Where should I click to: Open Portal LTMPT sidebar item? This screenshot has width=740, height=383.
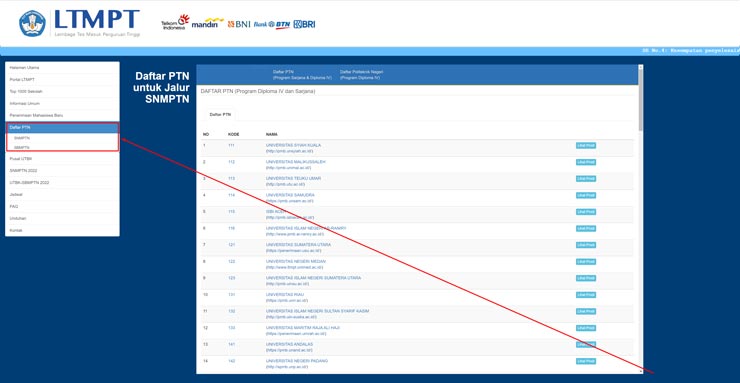coord(62,80)
